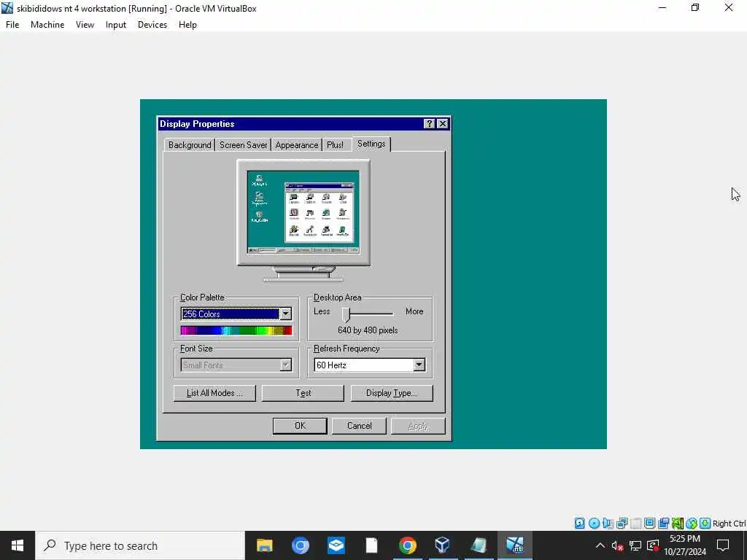This screenshot has height=560, width=747.
Task: Open the Input menu
Action: (116, 25)
